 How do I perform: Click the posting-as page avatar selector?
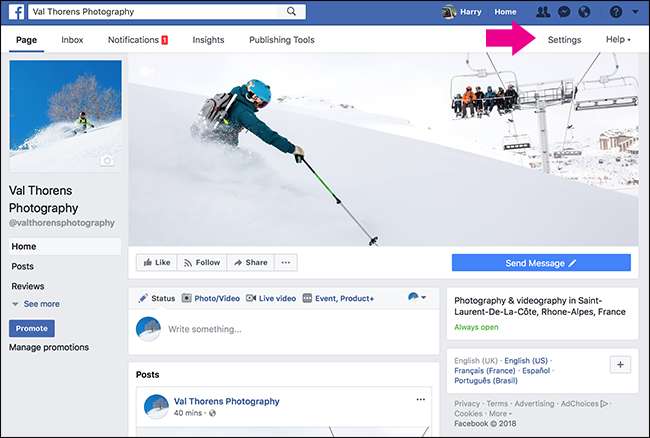[x=417, y=297]
